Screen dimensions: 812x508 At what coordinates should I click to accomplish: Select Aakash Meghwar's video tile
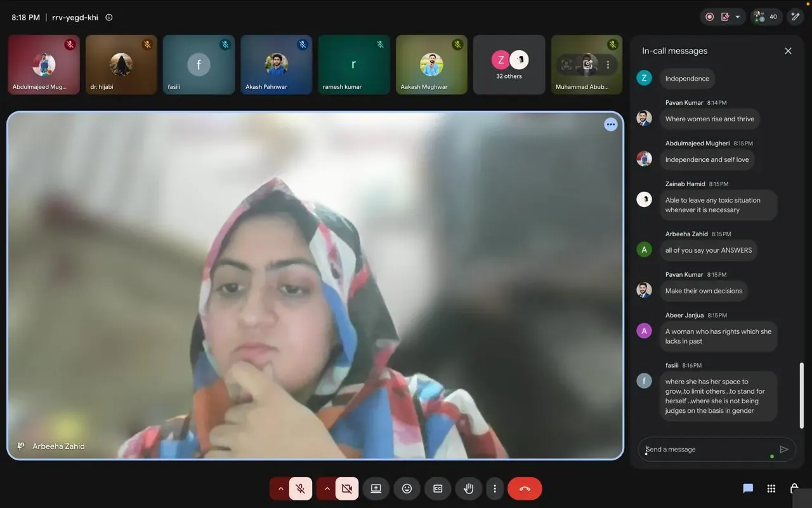[x=431, y=65]
